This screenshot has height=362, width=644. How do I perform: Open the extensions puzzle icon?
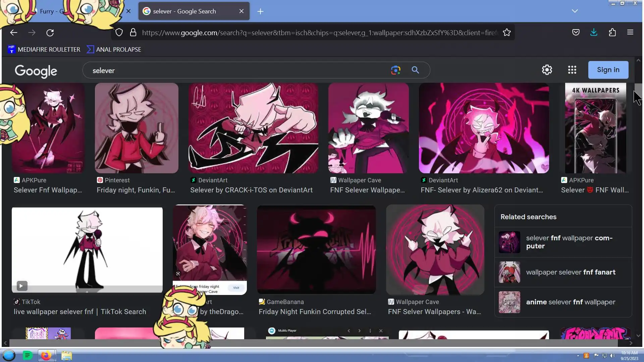pyautogui.click(x=612, y=33)
